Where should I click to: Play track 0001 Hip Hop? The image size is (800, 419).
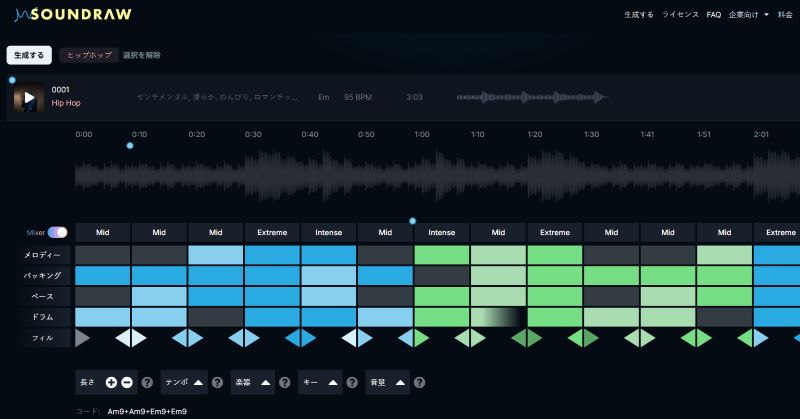click(x=29, y=98)
